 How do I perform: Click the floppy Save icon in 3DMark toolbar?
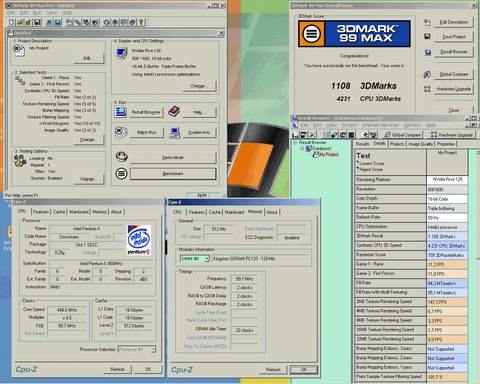coord(37,22)
